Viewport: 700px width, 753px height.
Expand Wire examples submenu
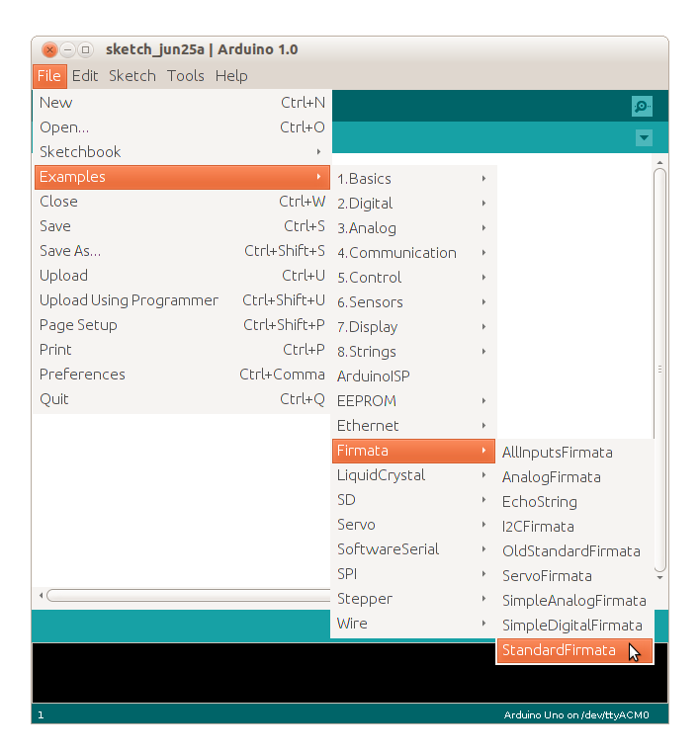[413, 624]
